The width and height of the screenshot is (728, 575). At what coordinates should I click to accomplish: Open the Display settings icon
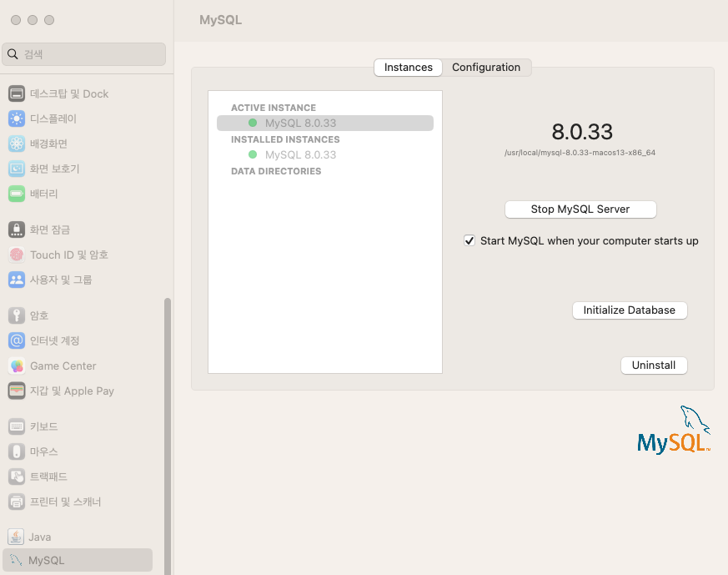17,119
